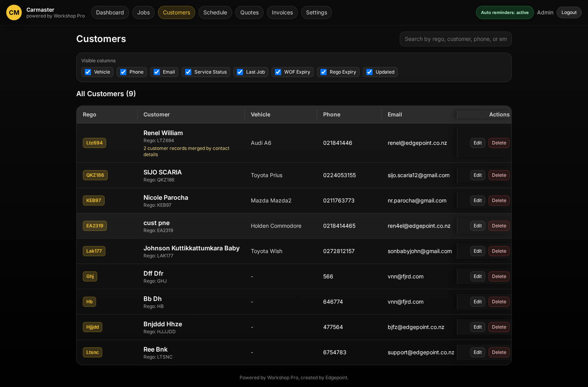The height and width of the screenshot is (387, 588).
Task: Delete the SIJO SCARIA customer
Action: click(x=499, y=175)
